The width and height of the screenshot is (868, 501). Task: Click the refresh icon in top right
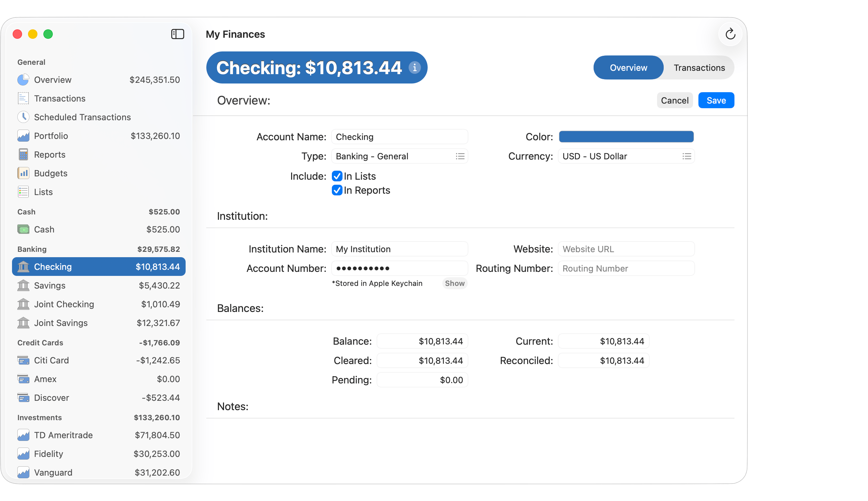coord(730,34)
